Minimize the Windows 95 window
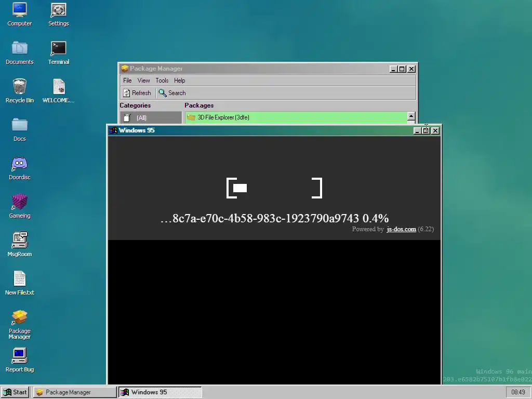 coord(417,130)
